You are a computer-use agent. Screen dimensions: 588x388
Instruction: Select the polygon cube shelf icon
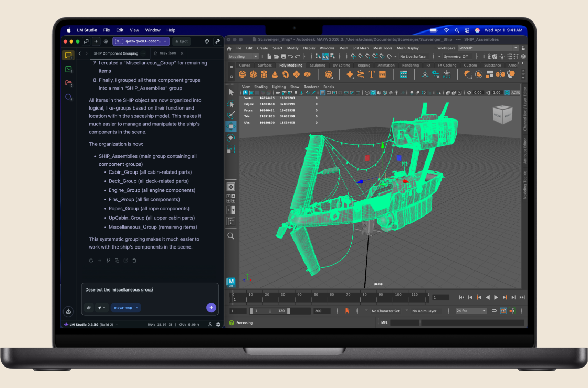tap(254, 74)
